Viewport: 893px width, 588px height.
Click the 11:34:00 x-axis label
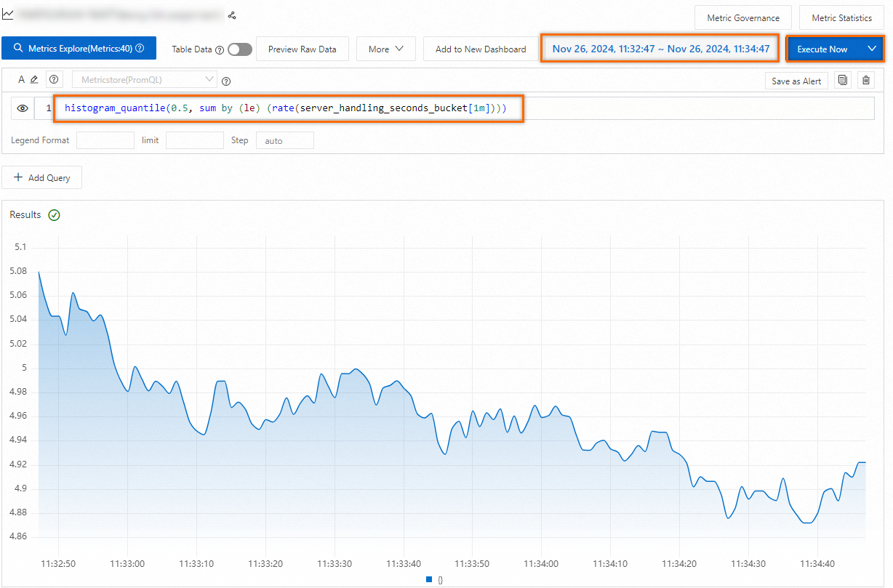click(541, 563)
